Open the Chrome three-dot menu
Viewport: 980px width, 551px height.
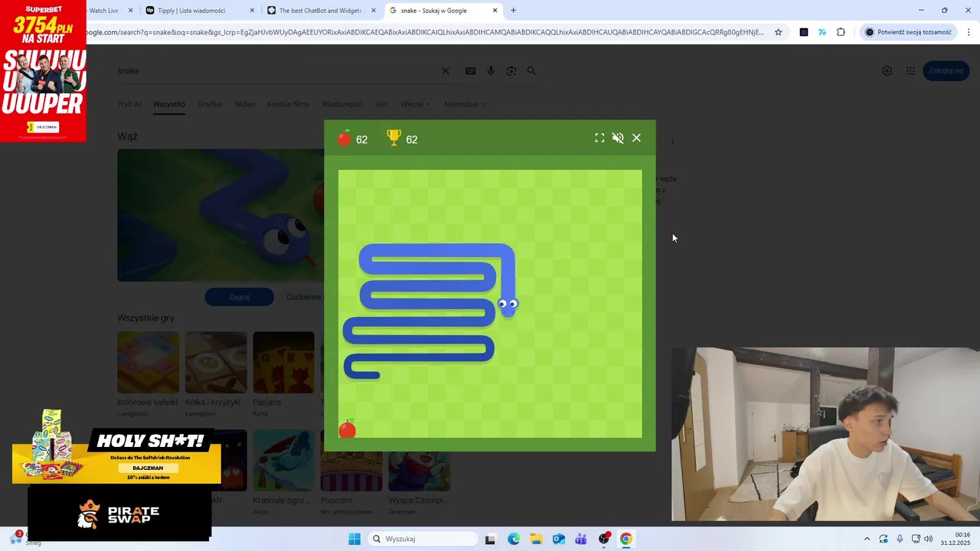[969, 32]
